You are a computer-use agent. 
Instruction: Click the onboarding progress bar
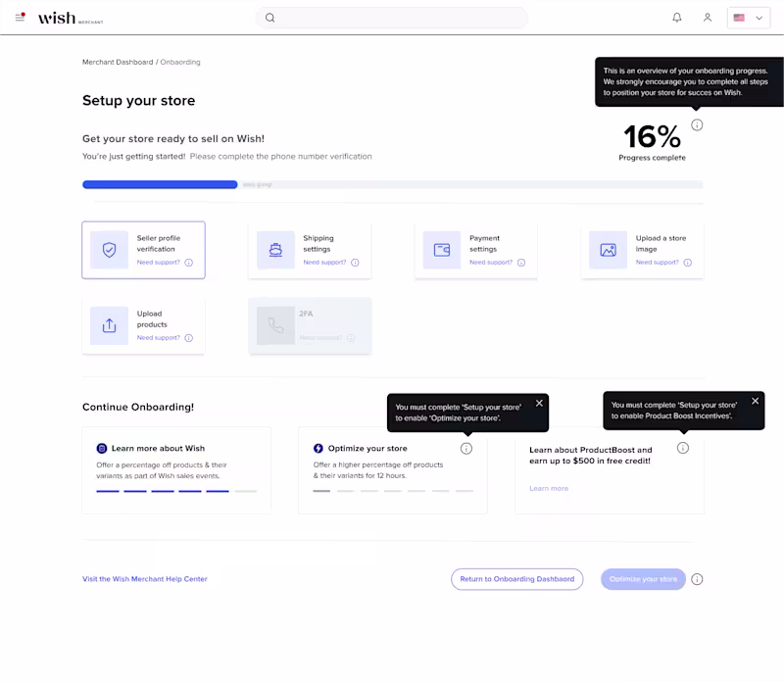[x=393, y=184]
